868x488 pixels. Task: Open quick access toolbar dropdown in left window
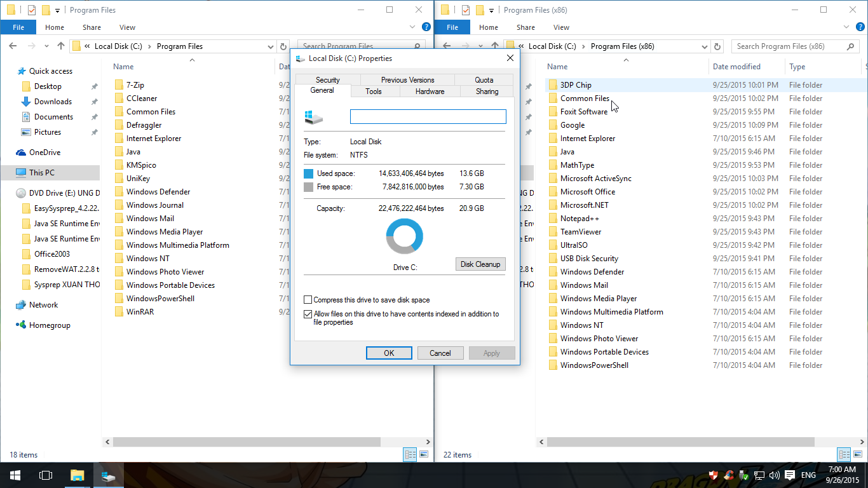click(x=57, y=10)
